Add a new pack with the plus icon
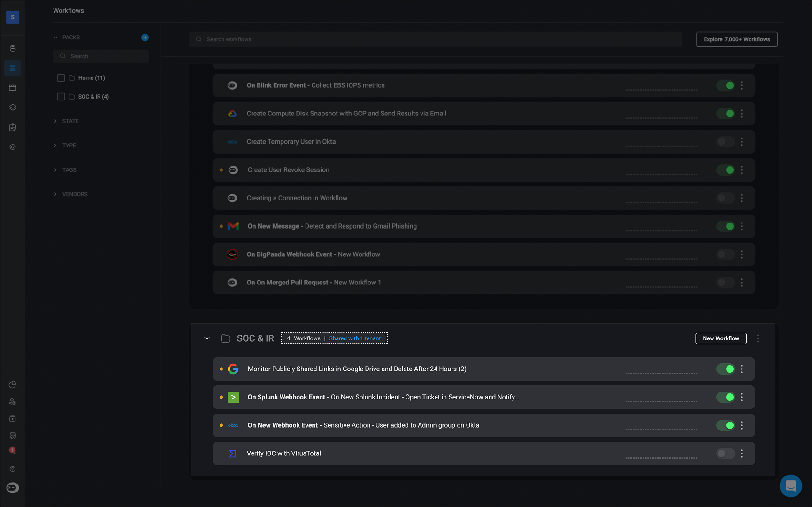Image resolution: width=812 pixels, height=507 pixels. pyautogui.click(x=145, y=38)
